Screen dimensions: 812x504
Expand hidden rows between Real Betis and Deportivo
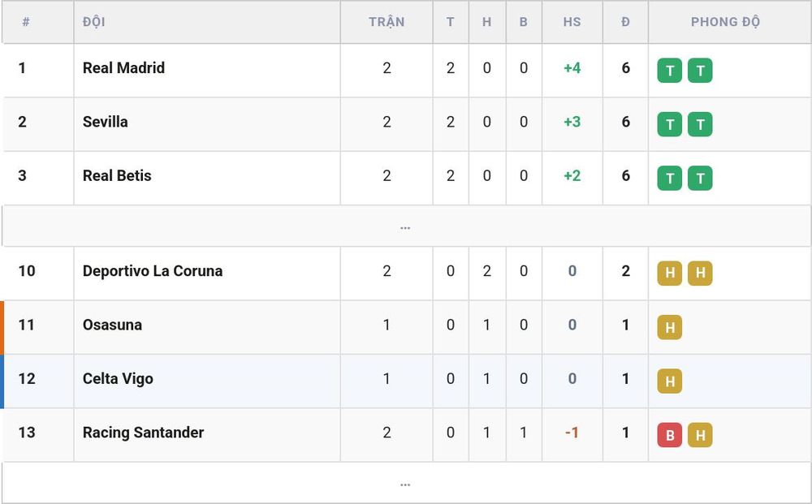click(406, 226)
